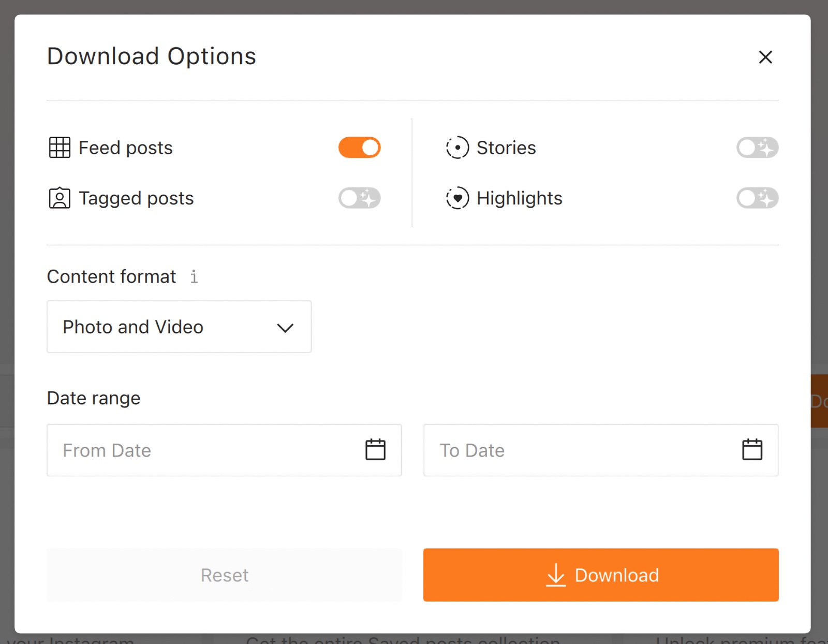The height and width of the screenshot is (644, 828).
Task: Click the orange Download button text
Action: tap(617, 575)
